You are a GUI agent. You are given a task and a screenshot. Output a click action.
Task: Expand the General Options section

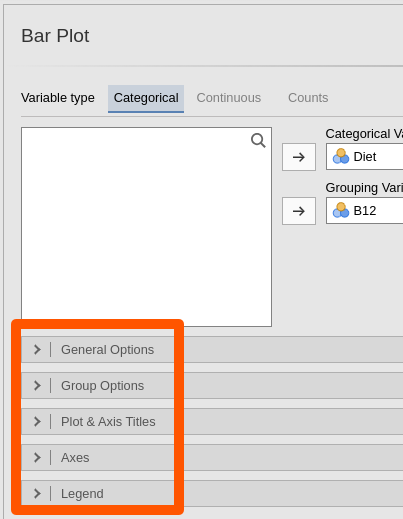pos(212,350)
